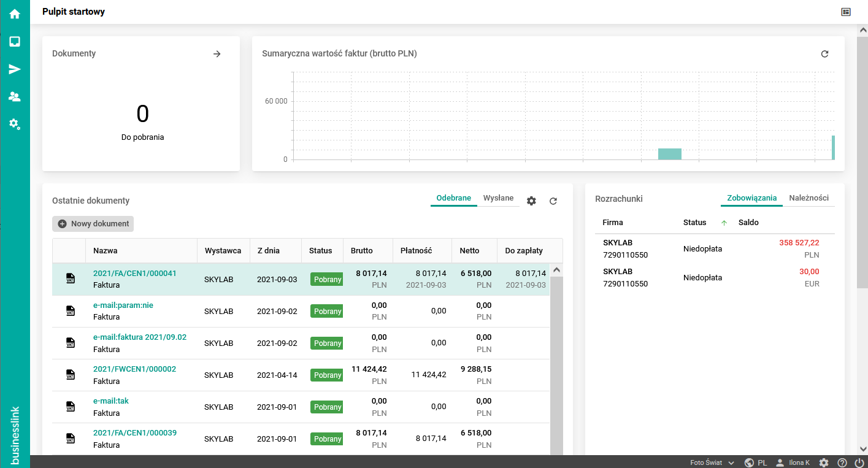
Task: Click Pobrany status of 2021/FWCEN1/000002
Action: 327,375
